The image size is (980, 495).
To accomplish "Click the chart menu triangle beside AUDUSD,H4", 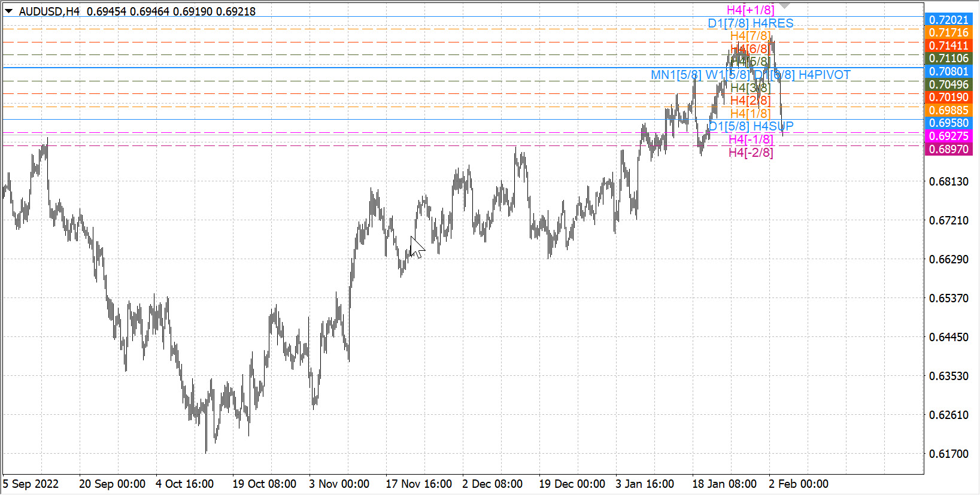I will tap(8, 11).
